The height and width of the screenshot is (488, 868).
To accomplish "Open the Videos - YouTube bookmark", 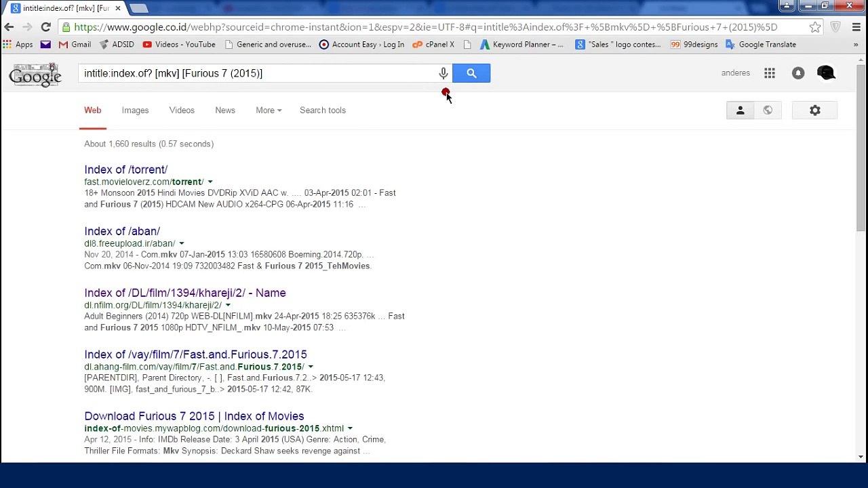I will click(x=179, y=45).
